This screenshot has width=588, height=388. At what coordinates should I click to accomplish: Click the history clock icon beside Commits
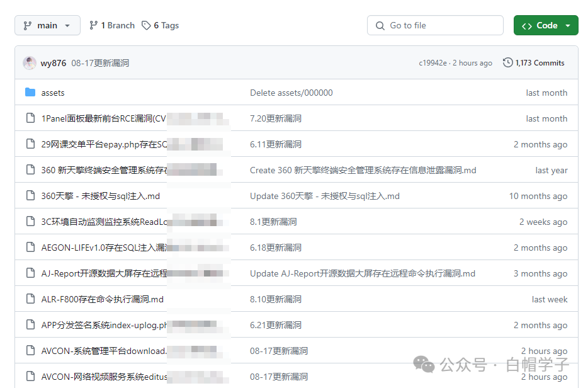(508, 62)
